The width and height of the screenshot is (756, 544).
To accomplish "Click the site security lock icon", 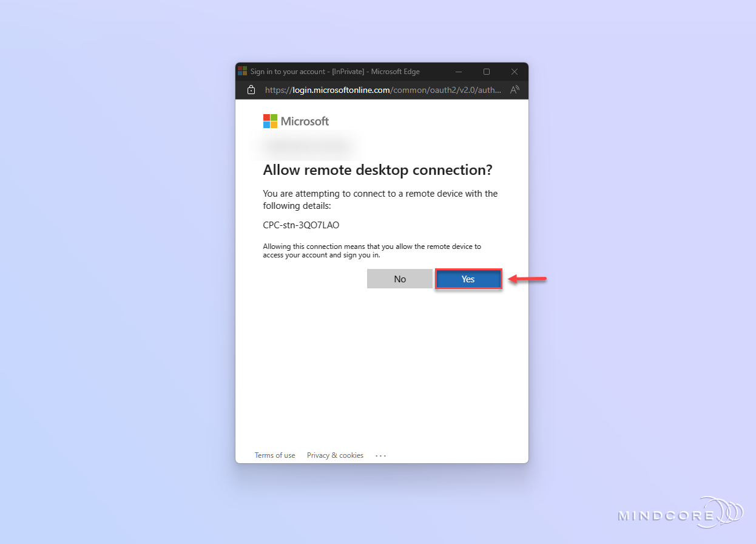I will (x=251, y=89).
